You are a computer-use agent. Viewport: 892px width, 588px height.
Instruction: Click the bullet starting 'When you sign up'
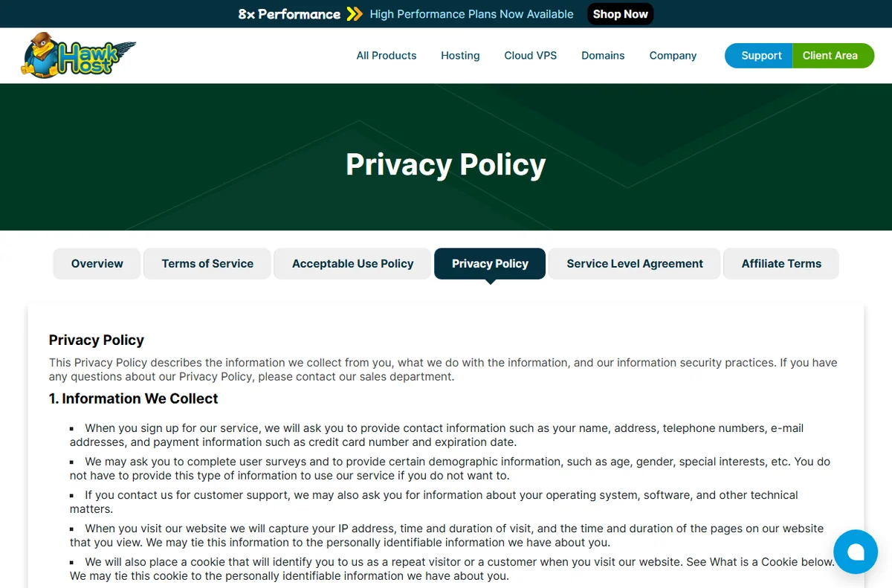437,435
